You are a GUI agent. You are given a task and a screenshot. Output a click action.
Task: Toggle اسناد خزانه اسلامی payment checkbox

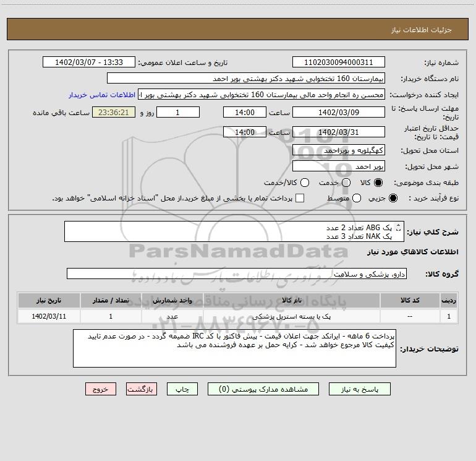click(300, 198)
